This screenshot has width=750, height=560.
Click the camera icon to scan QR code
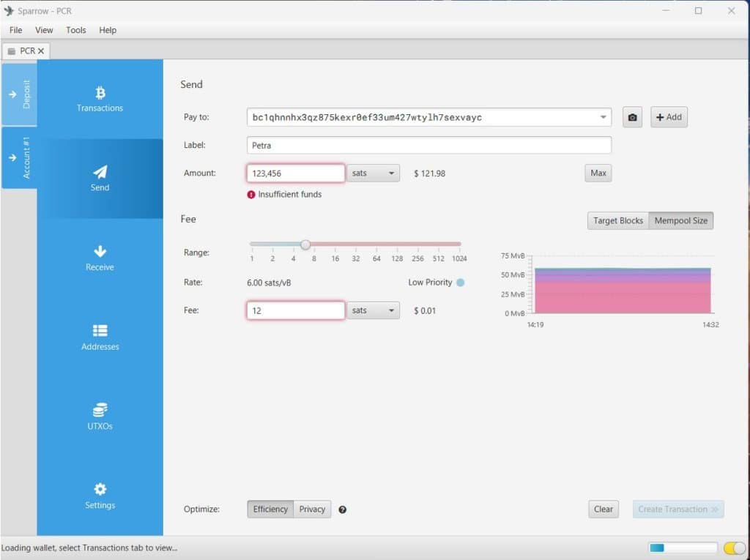point(632,117)
